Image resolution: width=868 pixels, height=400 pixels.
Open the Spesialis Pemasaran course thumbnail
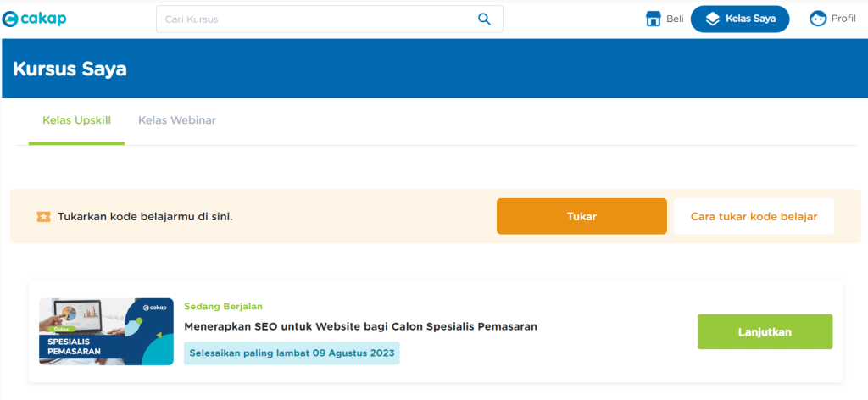(106, 331)
